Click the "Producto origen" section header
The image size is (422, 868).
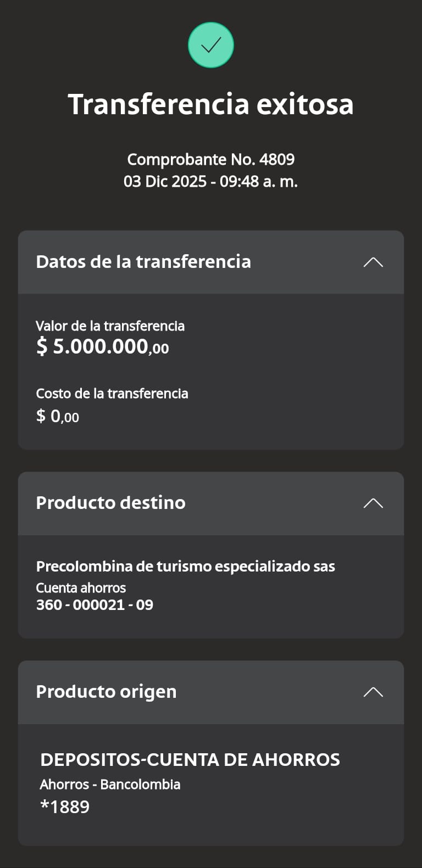pos(106,692)
